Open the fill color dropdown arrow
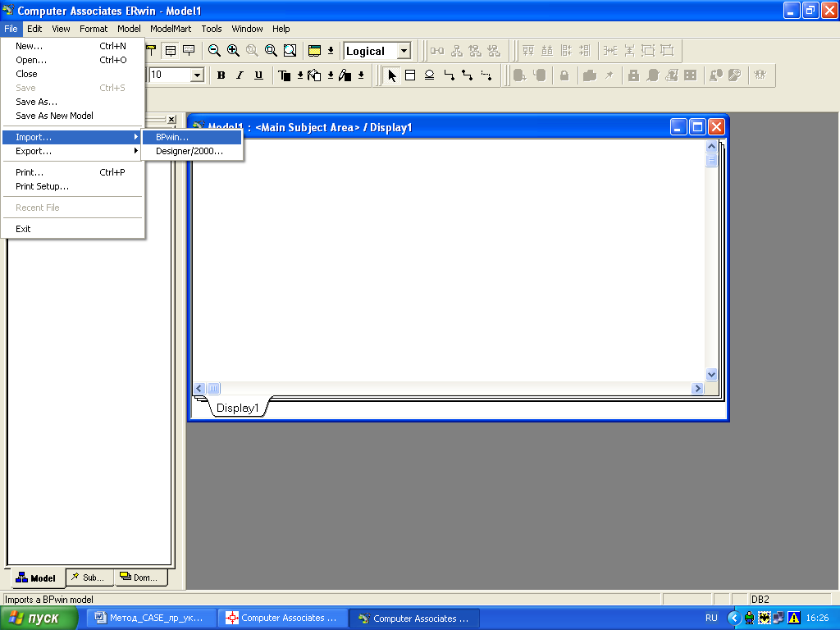840x630 pixels. coord(331,75)
